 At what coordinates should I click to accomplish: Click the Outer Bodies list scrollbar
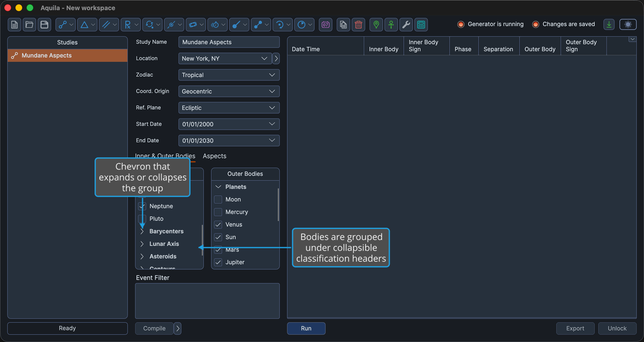coord(278,204)
